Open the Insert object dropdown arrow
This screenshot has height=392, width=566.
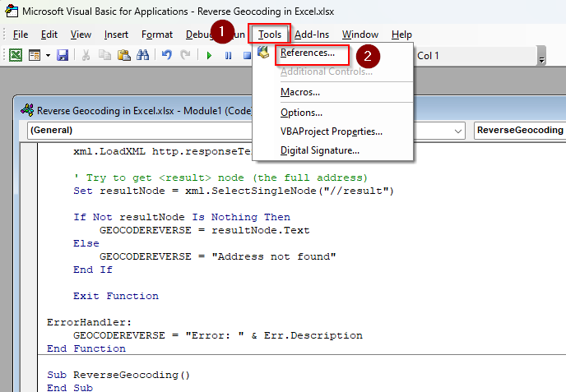pyautogui.click(x=48, y=56)
